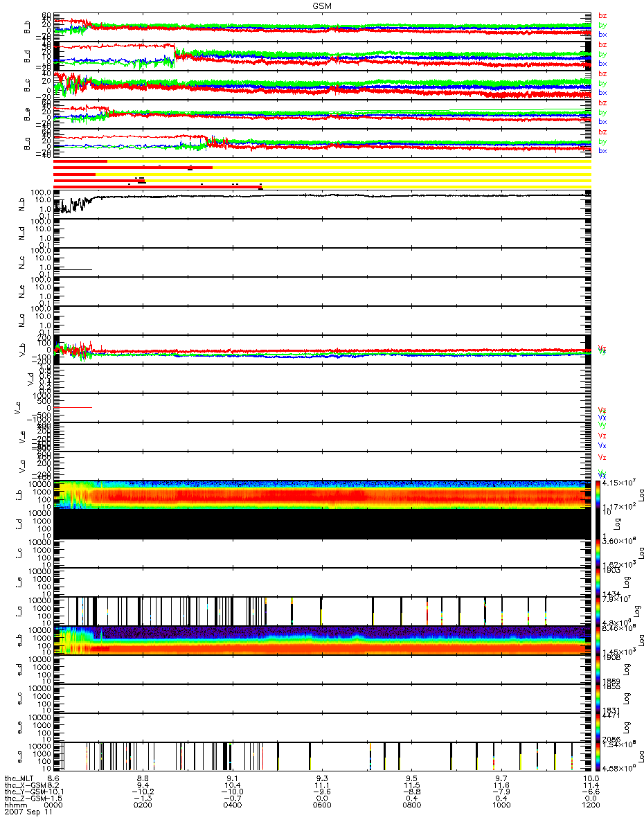
Task: Click the bz legend label of panel B_b
Action: point(602,15)
